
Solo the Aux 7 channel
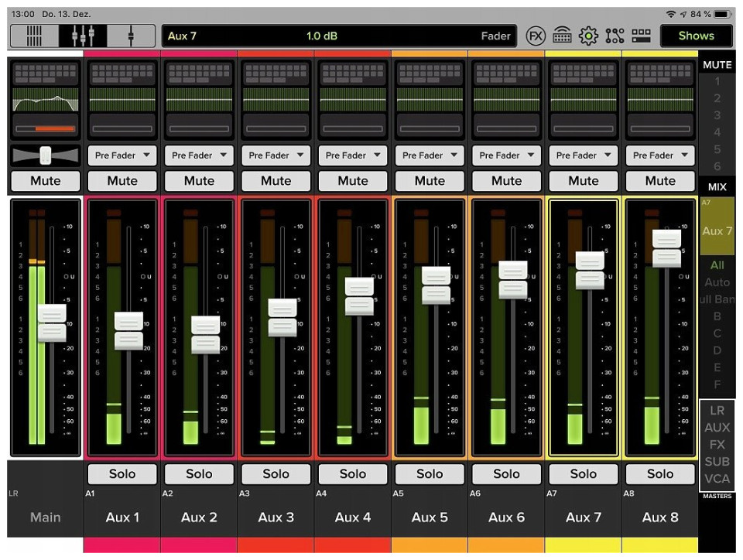point(584,473)
